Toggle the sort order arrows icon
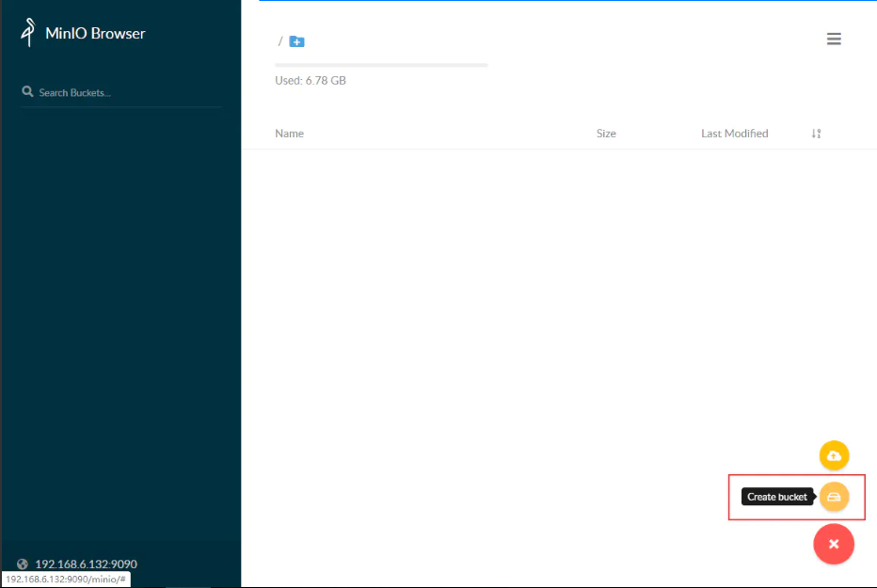This screenshot has height=588, width=877. [x=816, y=134]
